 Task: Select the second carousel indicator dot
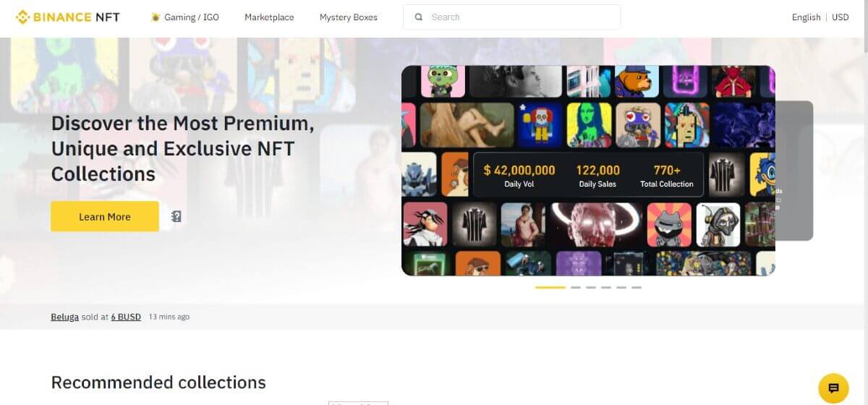pyautogui.click(x=576, y=287)
